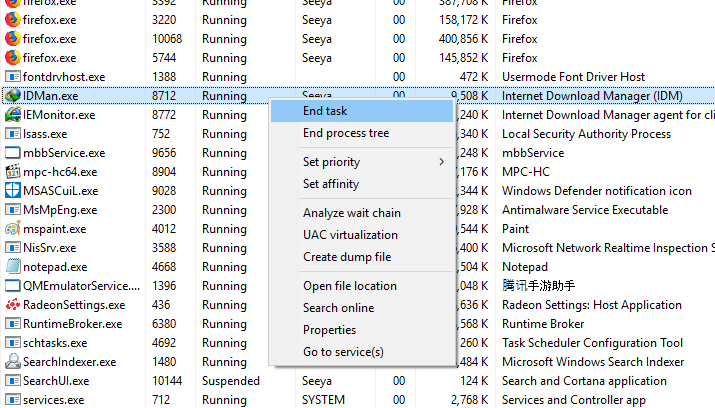Select the notepad.exe row
Screen dimensions: 715x408
pos(358,267)
